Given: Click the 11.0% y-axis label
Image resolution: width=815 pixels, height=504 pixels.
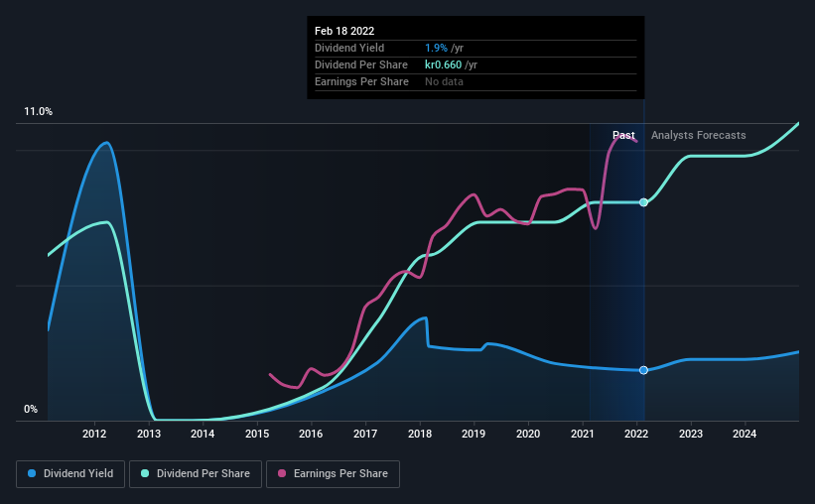Looking at the screenshot, I should (x=38, y=112).
